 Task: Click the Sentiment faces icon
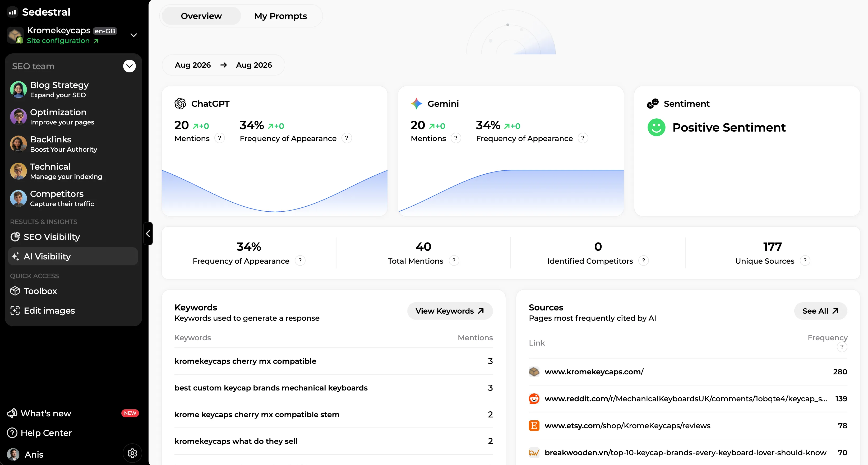click(x=653, y=104)
